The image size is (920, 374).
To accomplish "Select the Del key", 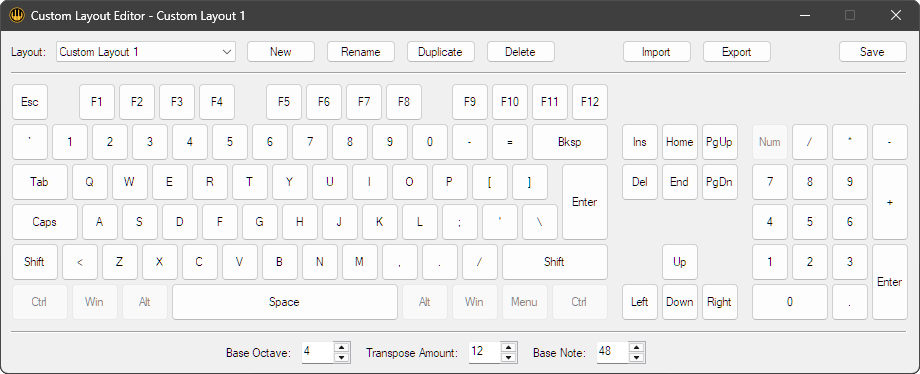I will pos(640,182).
